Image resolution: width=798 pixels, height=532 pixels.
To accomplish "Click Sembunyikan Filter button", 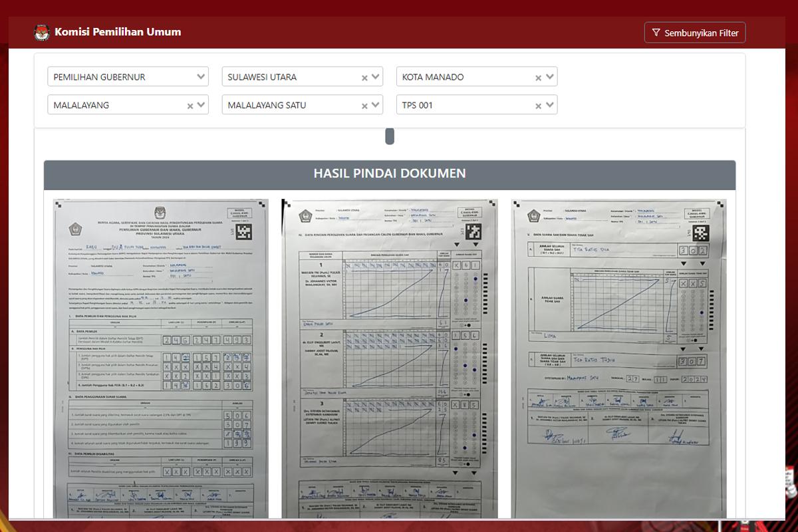I will pos(695,33).
